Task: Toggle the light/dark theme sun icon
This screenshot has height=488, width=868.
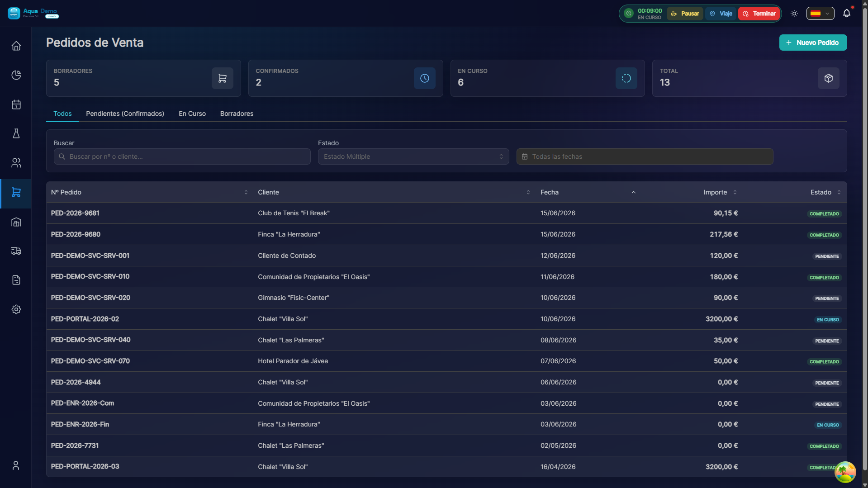Action: (794, 14)
